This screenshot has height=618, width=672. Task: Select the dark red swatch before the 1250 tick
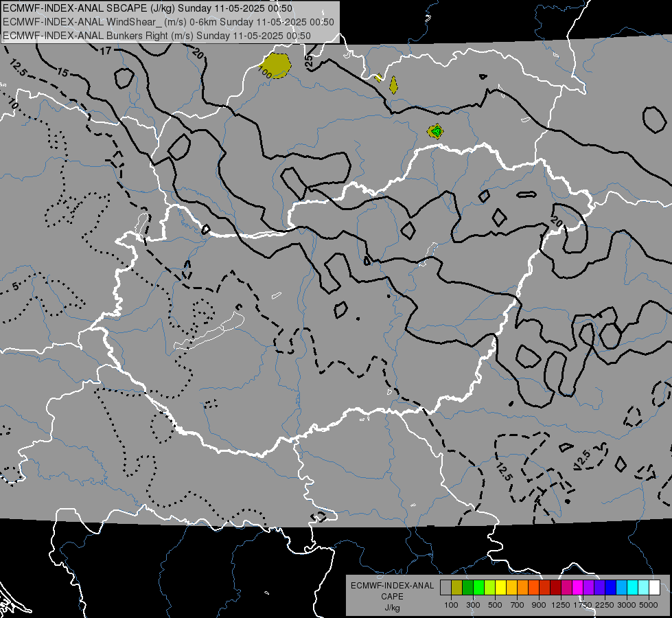pos(555,588)
